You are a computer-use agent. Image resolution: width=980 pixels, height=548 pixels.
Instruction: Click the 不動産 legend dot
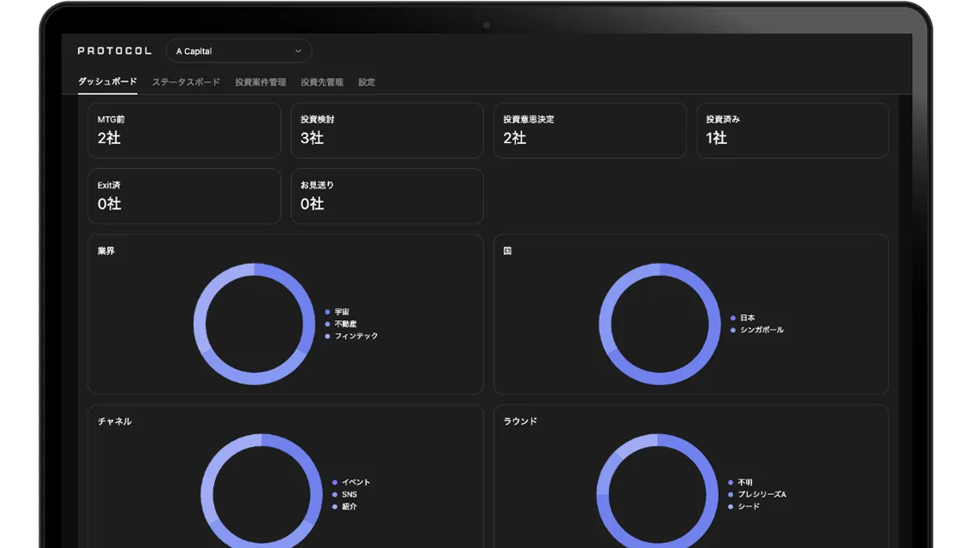click(327, 324)
